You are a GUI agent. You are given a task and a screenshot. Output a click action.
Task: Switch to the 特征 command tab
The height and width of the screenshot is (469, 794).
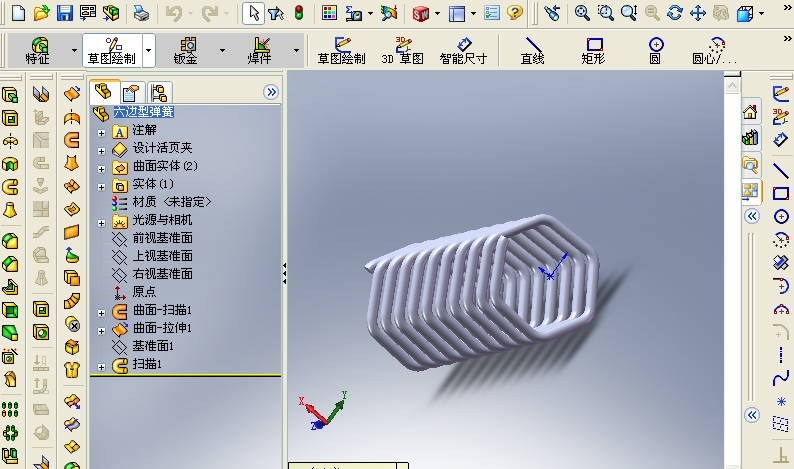tap(38, 51)
